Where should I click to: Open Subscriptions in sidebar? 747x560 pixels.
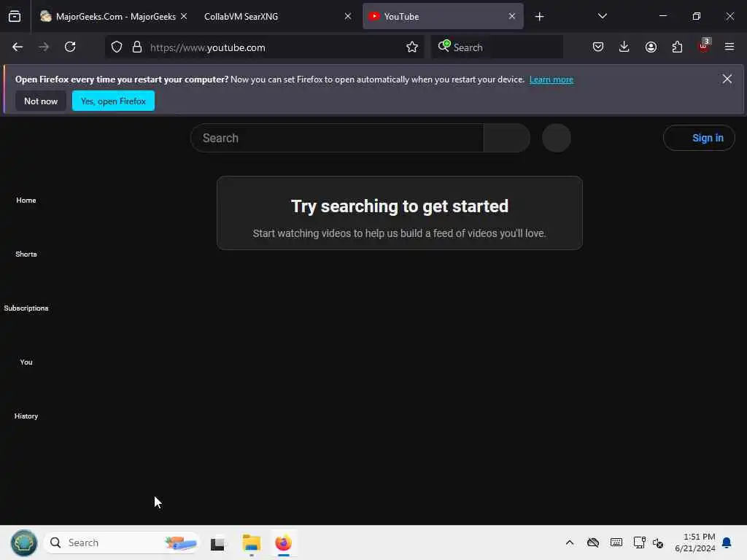[x=26, y=308]
